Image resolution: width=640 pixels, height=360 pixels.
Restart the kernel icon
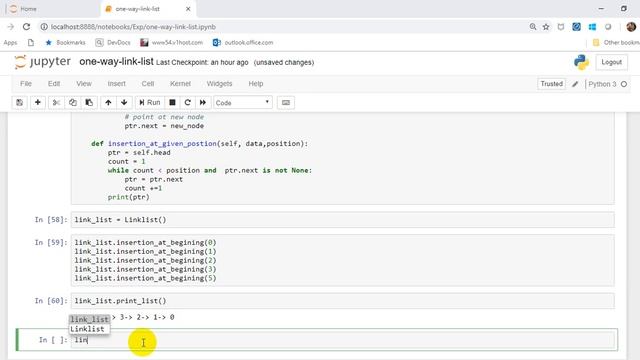pos(188,102)
